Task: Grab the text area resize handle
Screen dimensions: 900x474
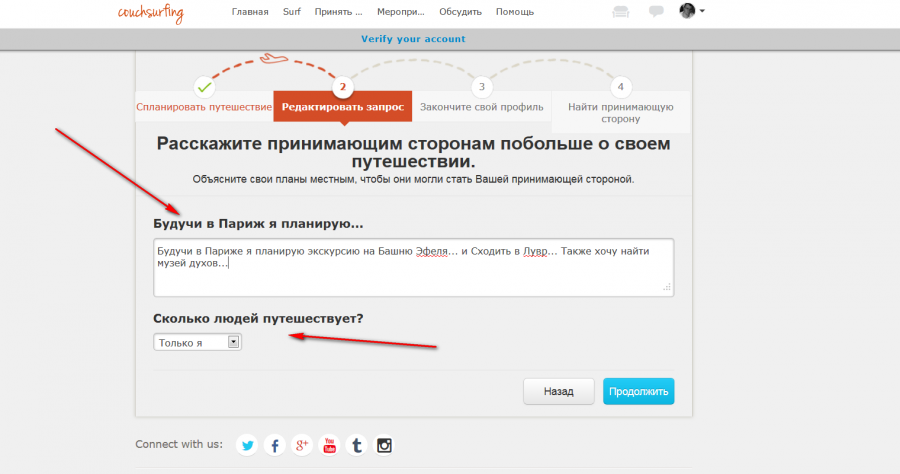Action: coord(666,287)
